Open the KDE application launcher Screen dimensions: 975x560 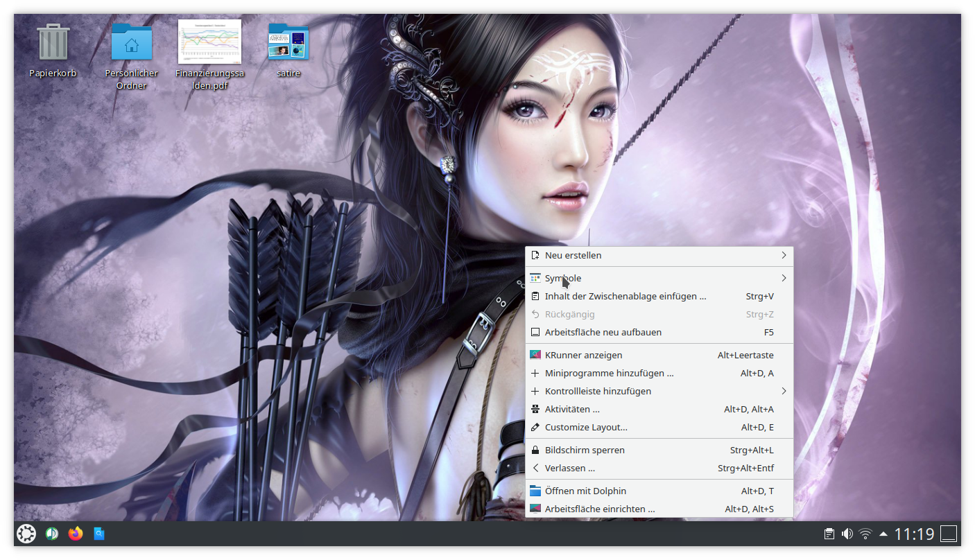[x=26, y=534]
